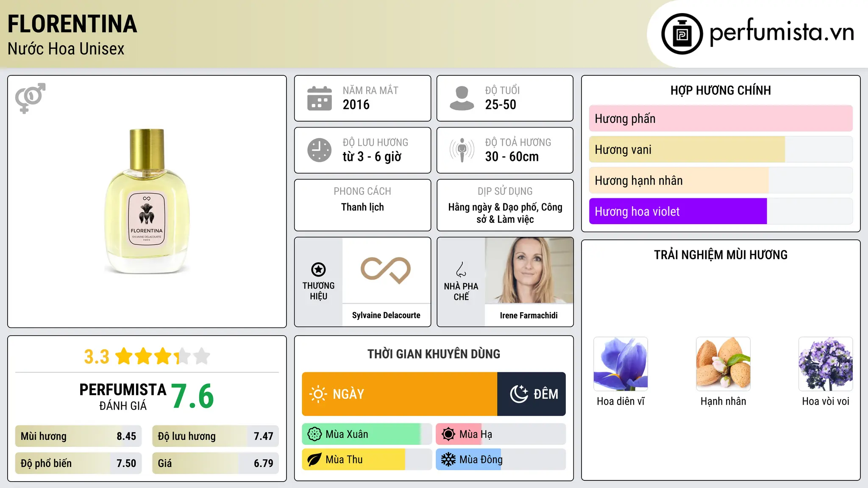Click the Độ lưu hương 7.47 score bar
The height and width of the screenshot is (488, 868).
tap(215, 436)
